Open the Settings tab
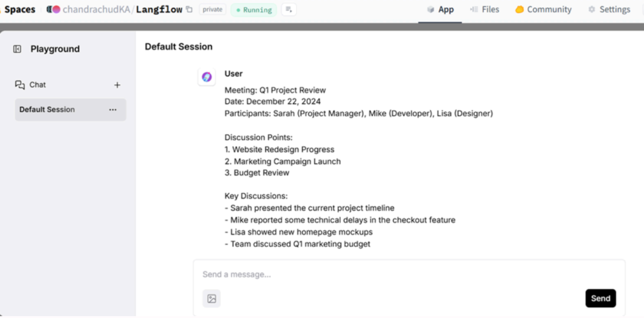The image size is (644, 318). pyautogui.click(x=609, y=9)
